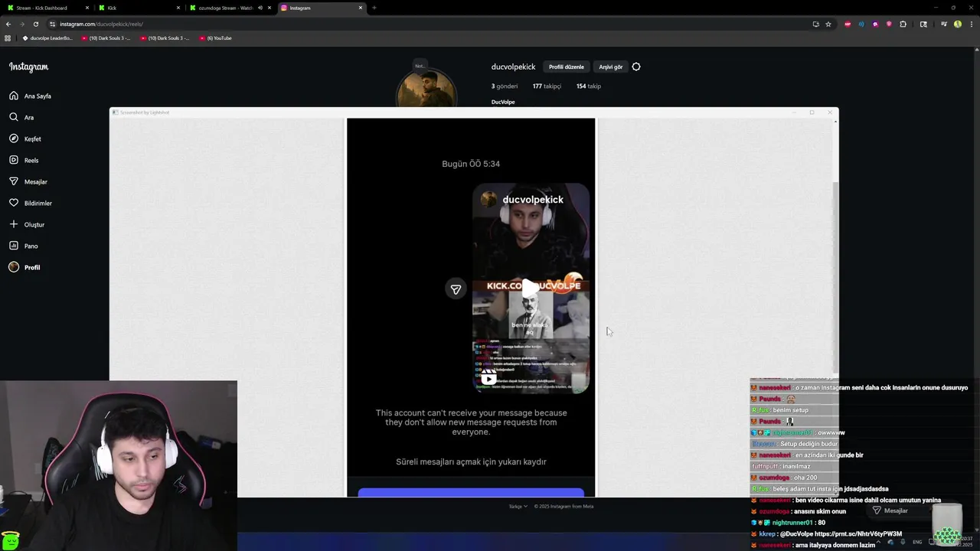Open the AdBlock Plus extension
This screenshot has height=551, width=980.
pos(848,24)
